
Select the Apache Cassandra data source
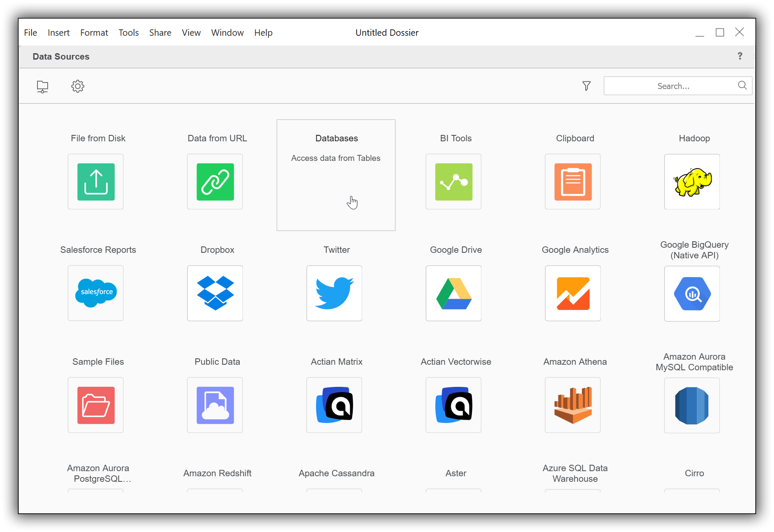[336, 473]
